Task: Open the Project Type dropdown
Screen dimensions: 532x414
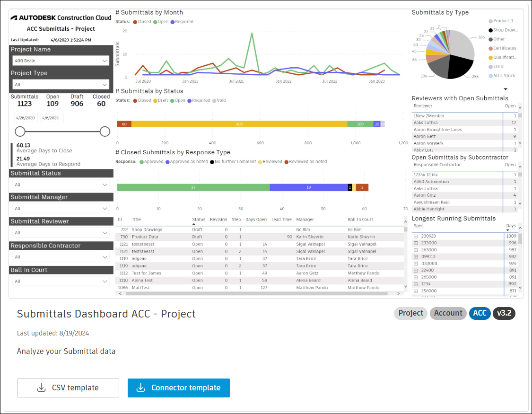Action: (x=61, y=85)
